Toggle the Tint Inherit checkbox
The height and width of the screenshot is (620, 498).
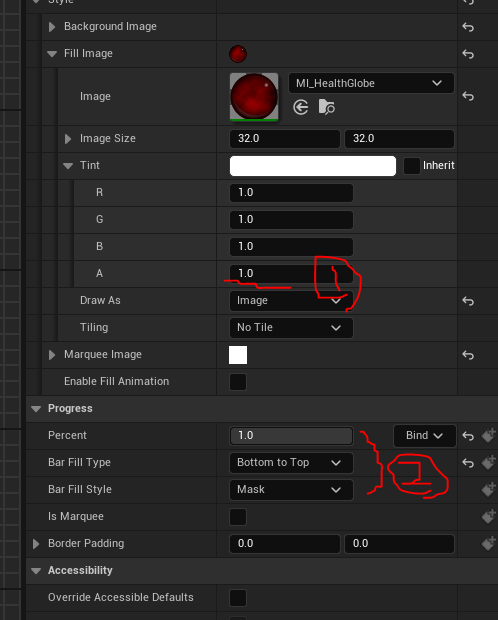(411, 166)
